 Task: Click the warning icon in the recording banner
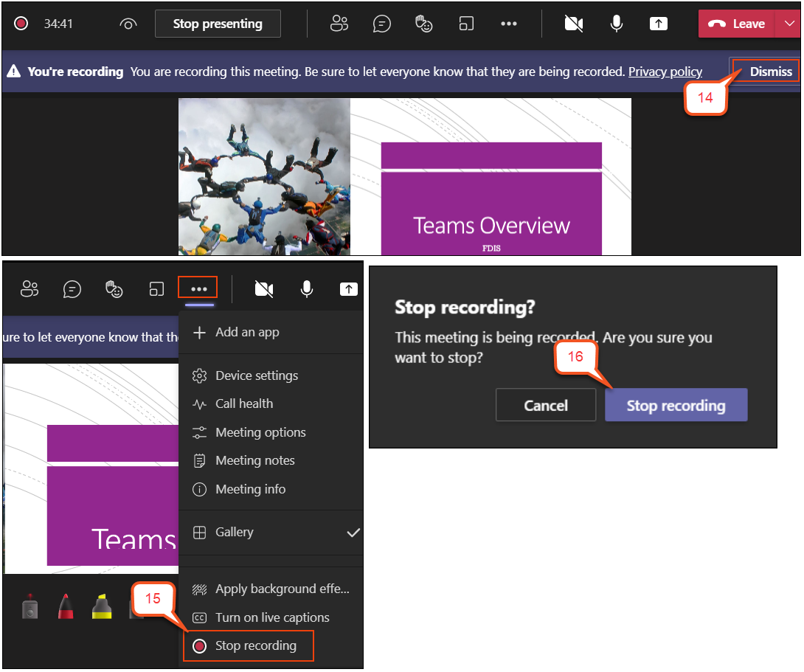pos(14,72)
